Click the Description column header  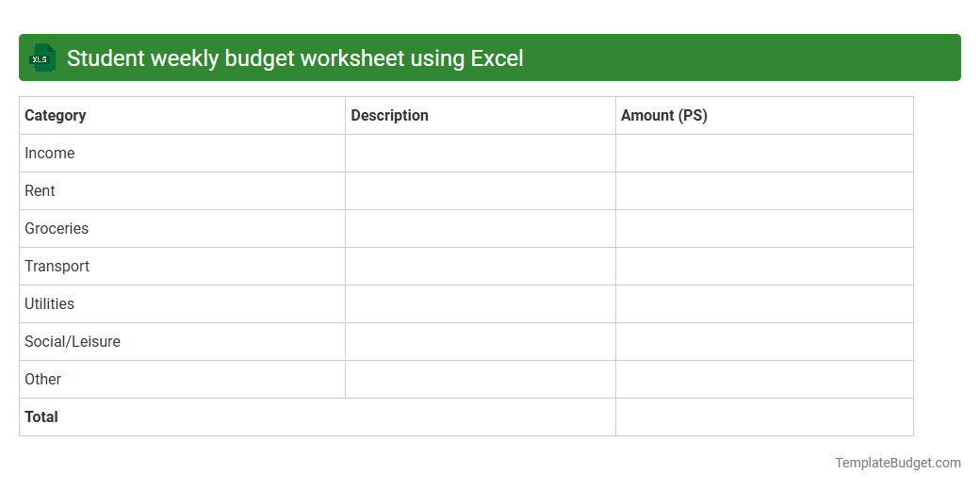(481, 116)
